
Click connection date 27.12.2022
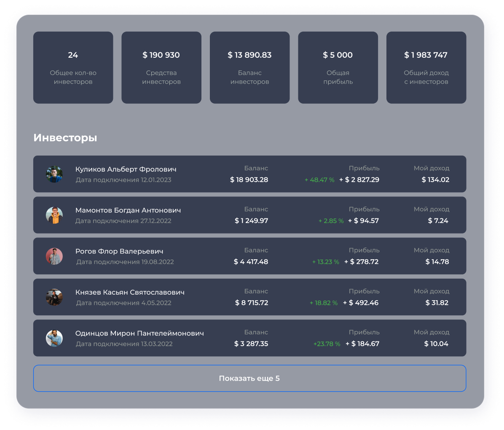pyautogui.click(x=156, y=221)
